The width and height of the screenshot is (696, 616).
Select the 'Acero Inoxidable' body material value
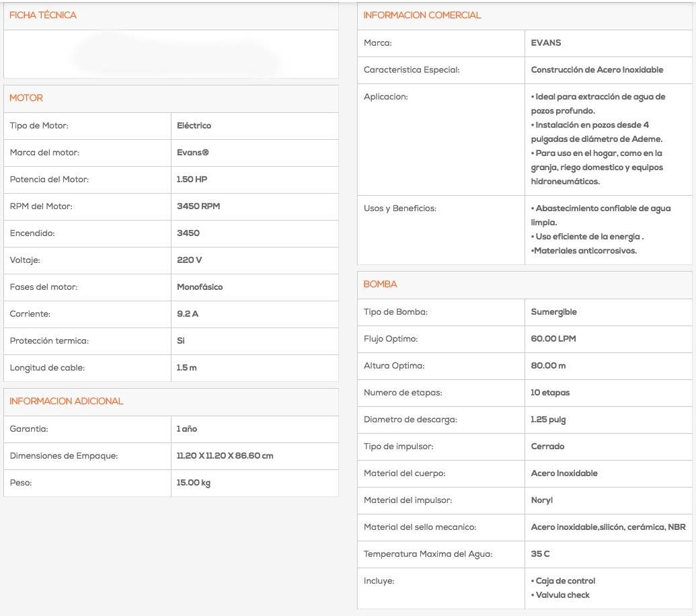tap(564, 473)
